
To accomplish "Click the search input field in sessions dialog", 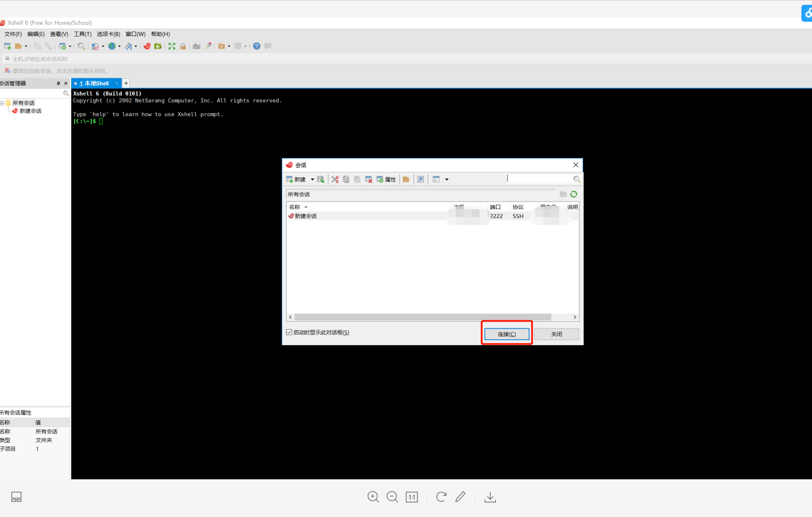I will pos(540,179).
